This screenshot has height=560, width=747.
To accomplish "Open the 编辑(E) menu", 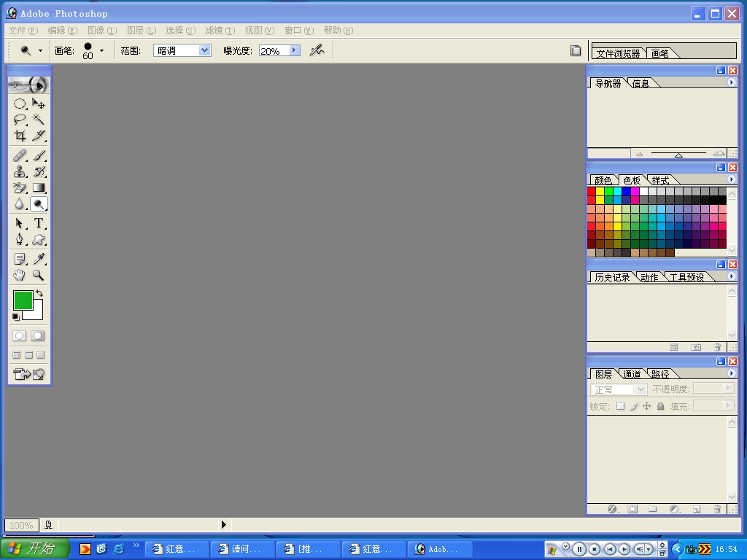I will click(x=63, y=31).
